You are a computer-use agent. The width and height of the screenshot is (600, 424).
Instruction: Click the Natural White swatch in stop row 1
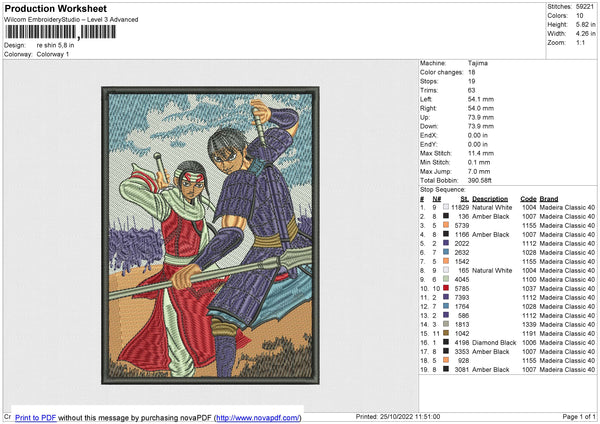pyautogui.click(x=446, y=207)
